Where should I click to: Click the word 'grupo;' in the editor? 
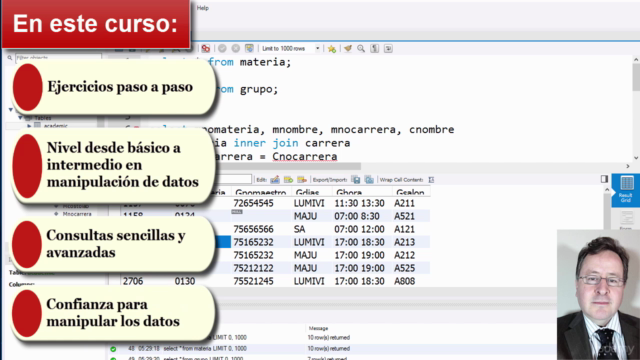[259, 89]
